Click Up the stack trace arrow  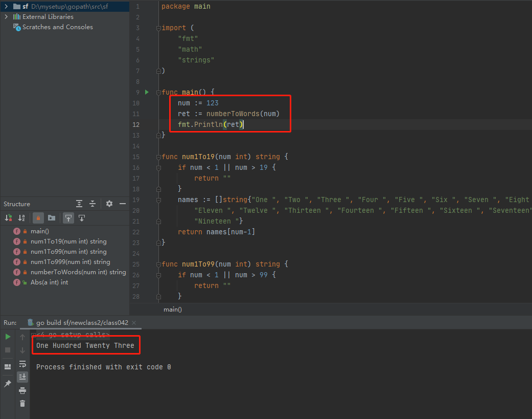pyautogui.click(x=22, y=337)
